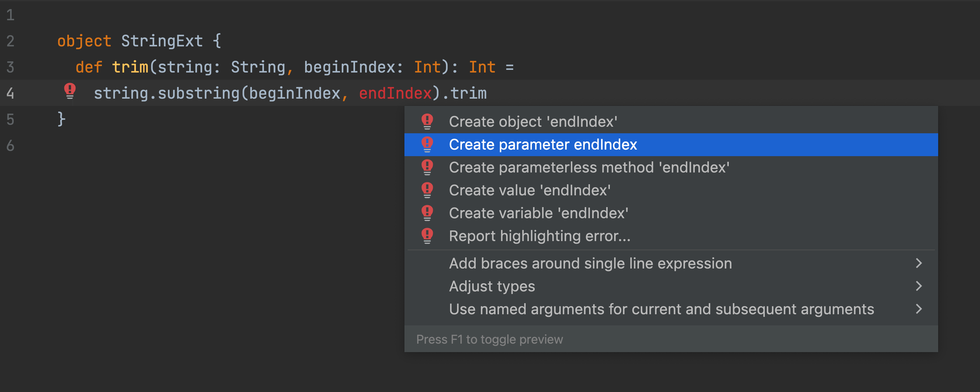Click red lightbulb icon in editor gutter

70,90
